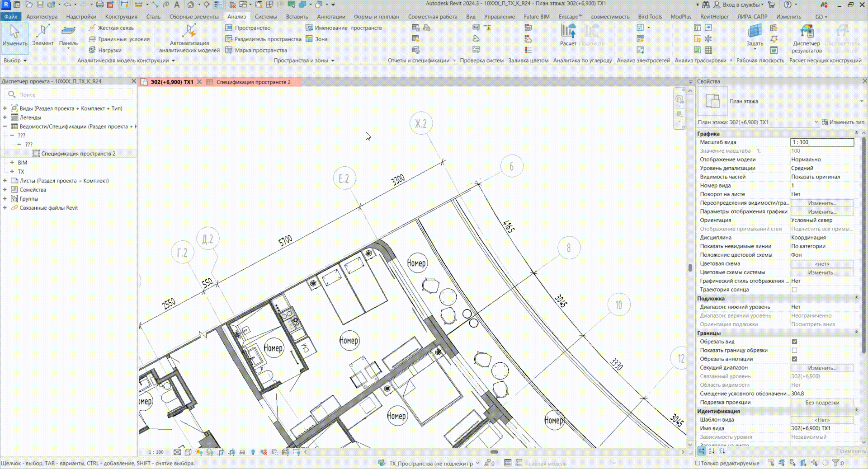Click Изменить button for Секущий диапазон
The image size is (868, 469).
(x=821, y=368)
